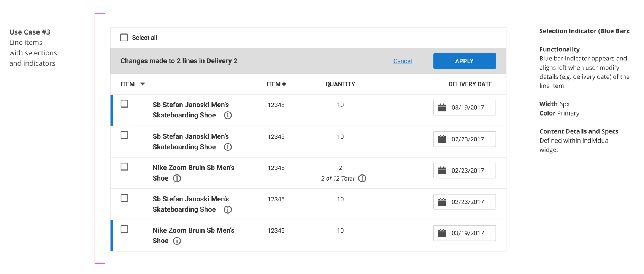
Task: Open first row's 03/19/2017 date field
Action: 468,108
